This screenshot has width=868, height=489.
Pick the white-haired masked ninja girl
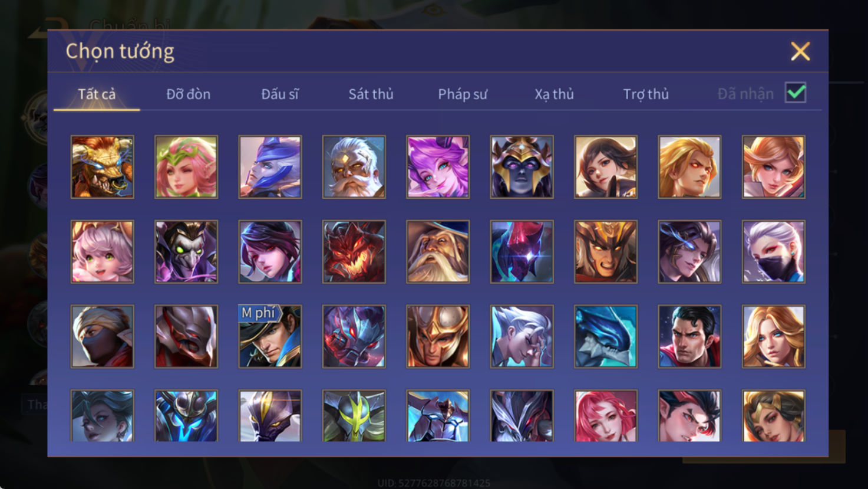pyautogui.click(x=774, y=252)
